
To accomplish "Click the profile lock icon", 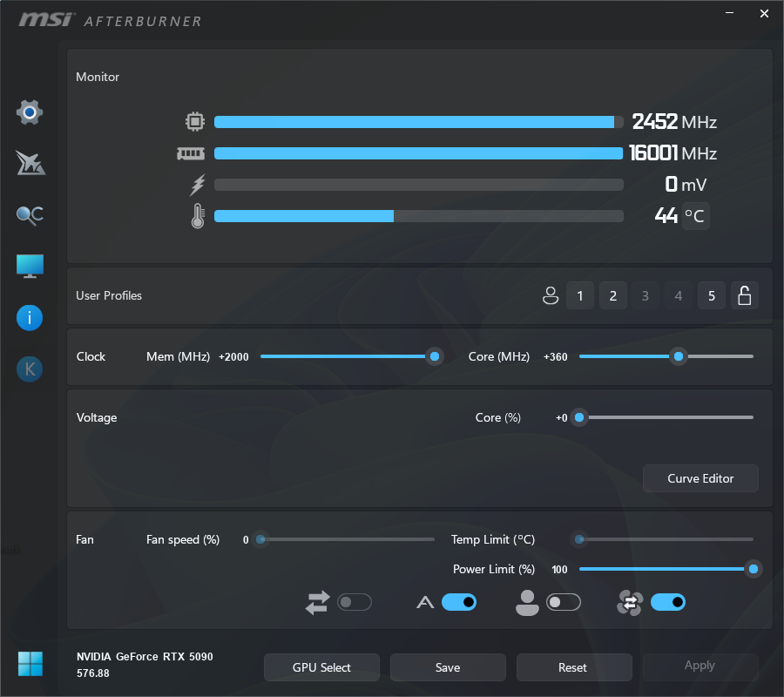I will (x=744, y=296).
